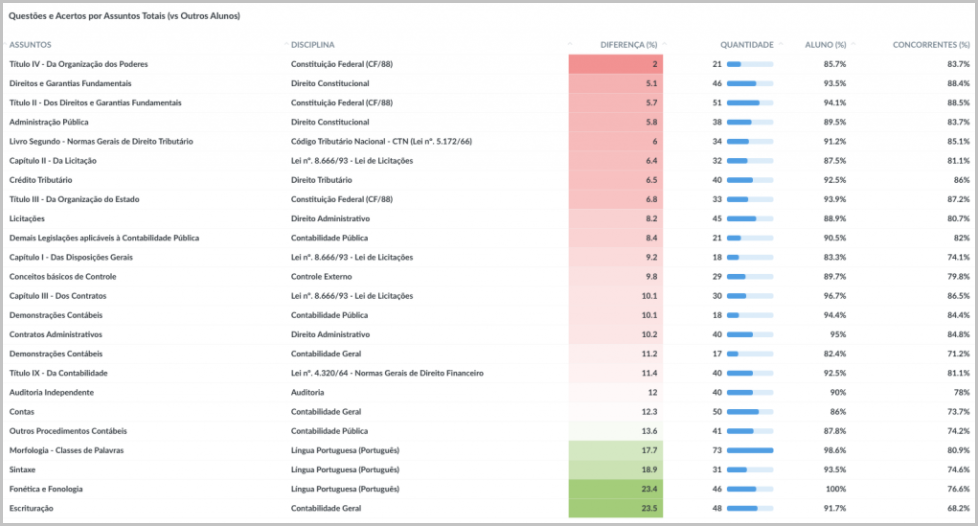Select the Auditoria Independente subject

pos(51,392)
